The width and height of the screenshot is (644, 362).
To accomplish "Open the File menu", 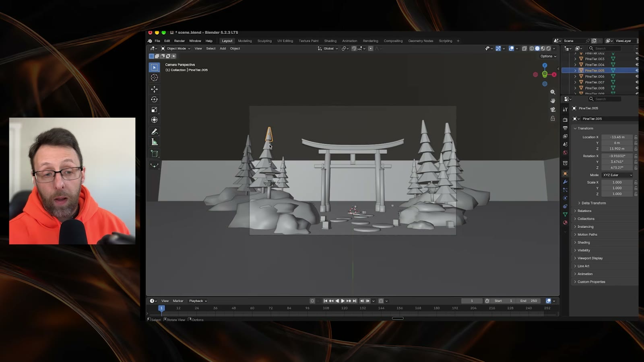I will [157, 41].
